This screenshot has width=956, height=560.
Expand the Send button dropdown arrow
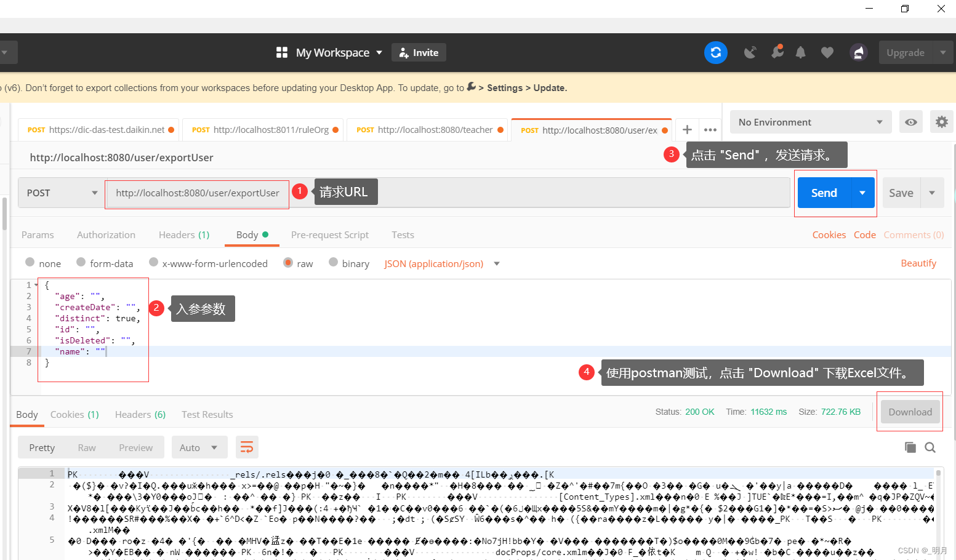tap(862, 193)
